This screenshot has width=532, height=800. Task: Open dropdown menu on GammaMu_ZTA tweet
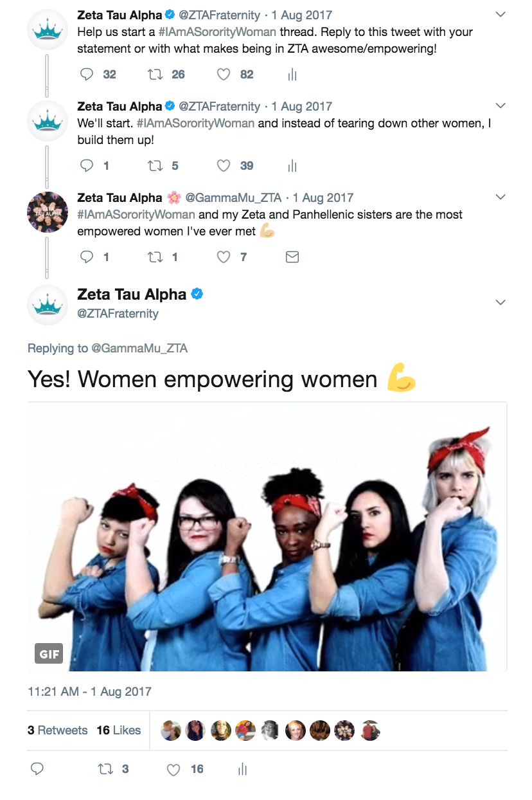501,197
